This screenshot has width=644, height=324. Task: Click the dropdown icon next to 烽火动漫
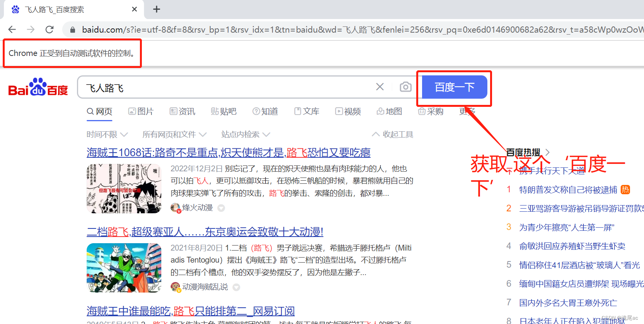click(x=221, y=208)
